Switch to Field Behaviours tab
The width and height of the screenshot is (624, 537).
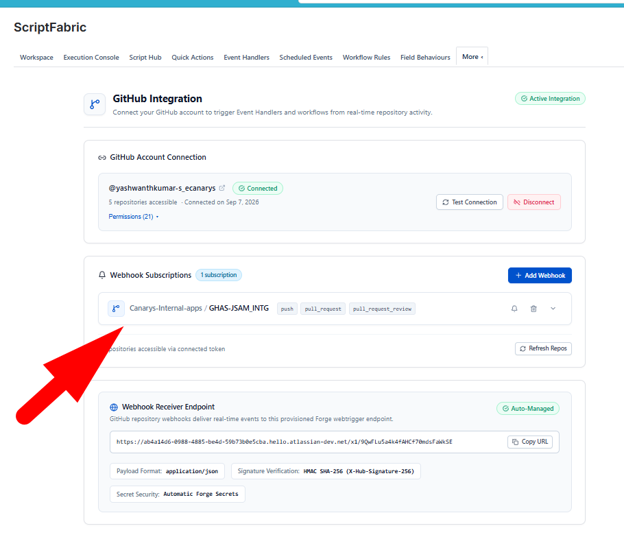(x=425, y=57)
